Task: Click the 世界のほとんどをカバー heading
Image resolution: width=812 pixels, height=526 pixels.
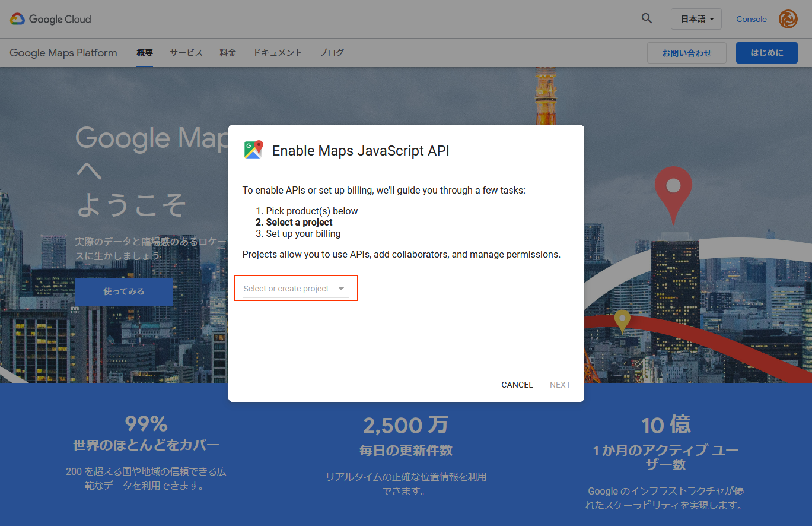Action: (147, 445)
